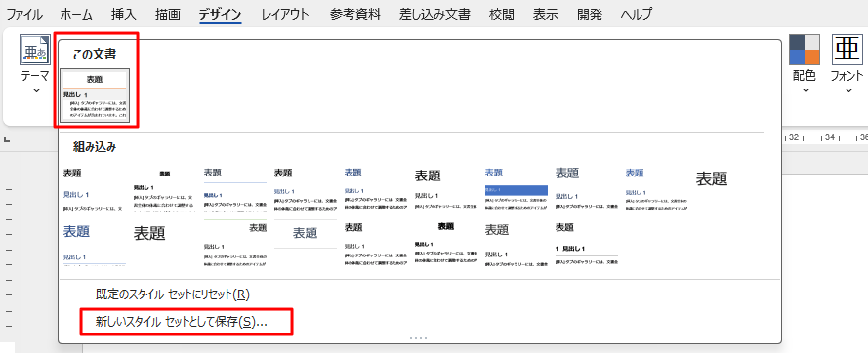The width and height of the screenshot is (868, 353).
Task: Click the 組み込み section heading
Action: click(x=94, y=147)
